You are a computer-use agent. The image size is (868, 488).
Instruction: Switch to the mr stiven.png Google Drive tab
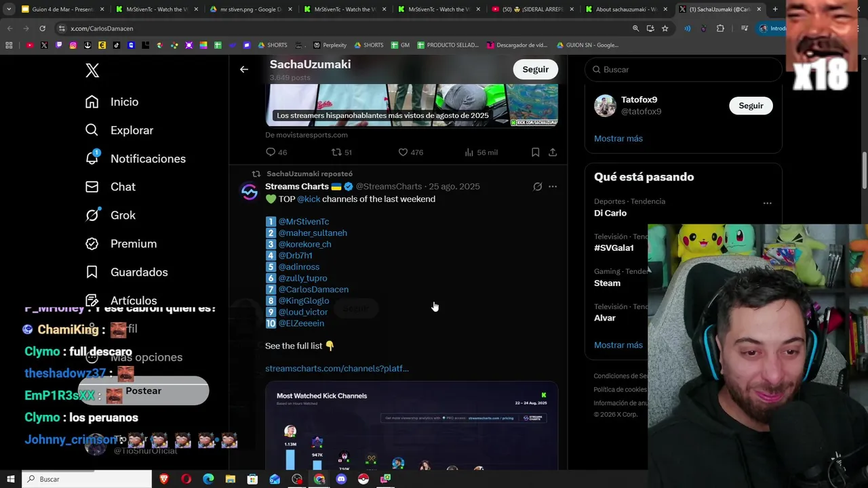coord(251,9)
